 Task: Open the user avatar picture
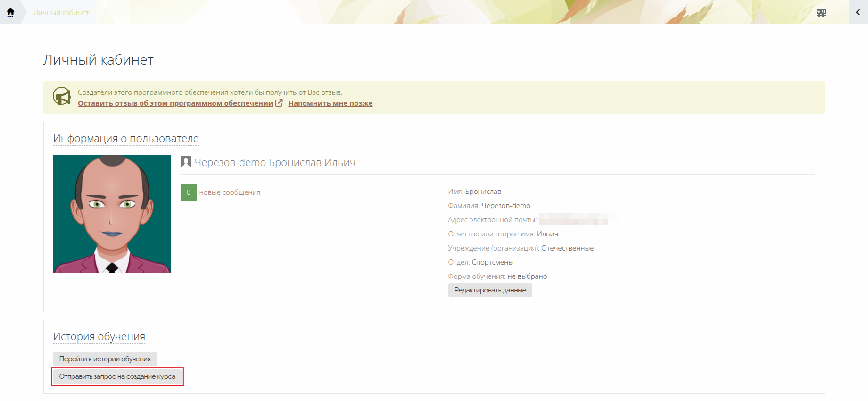(112, 214)
